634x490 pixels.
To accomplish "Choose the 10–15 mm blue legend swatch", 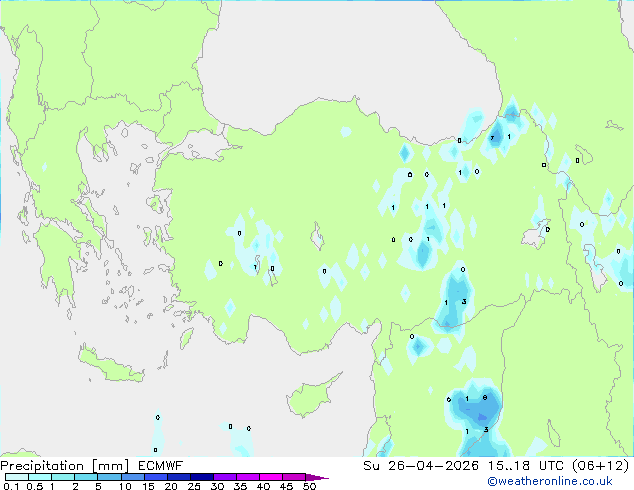I will point(132,477).
